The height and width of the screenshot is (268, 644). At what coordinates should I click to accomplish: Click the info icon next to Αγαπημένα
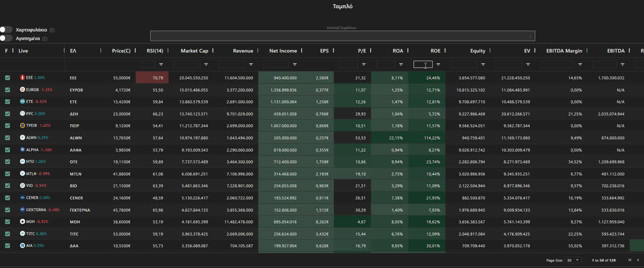coord(45,39)
